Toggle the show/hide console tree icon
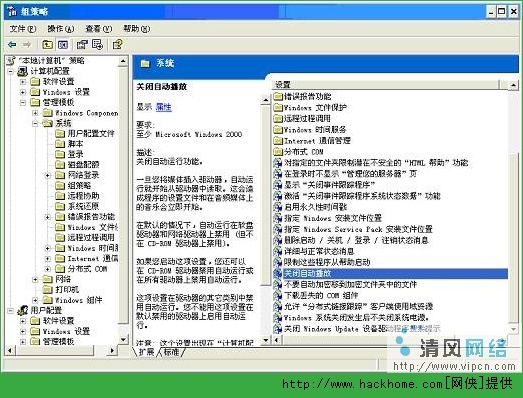Screen dimensions: 523x398 click(63, 44)
